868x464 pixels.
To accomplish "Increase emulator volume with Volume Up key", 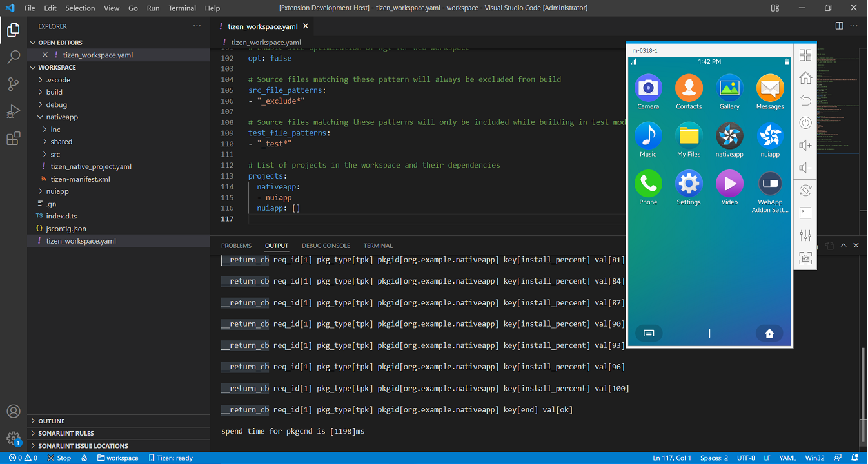I will pos(805,145).
